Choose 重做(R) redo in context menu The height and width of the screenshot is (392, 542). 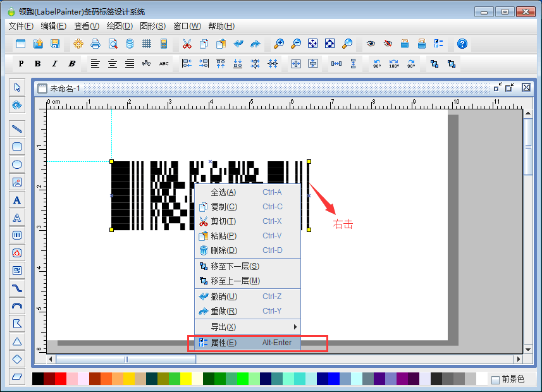247,311
